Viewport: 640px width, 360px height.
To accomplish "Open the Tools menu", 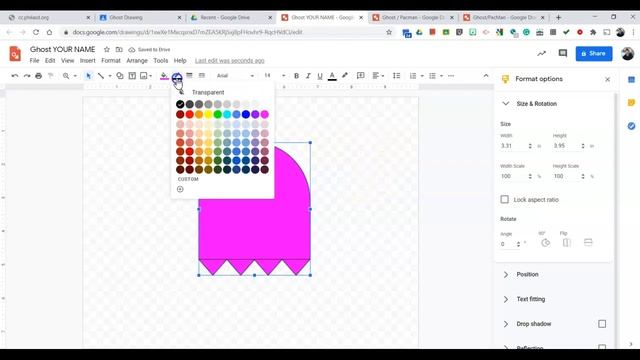I will (160, 60).
